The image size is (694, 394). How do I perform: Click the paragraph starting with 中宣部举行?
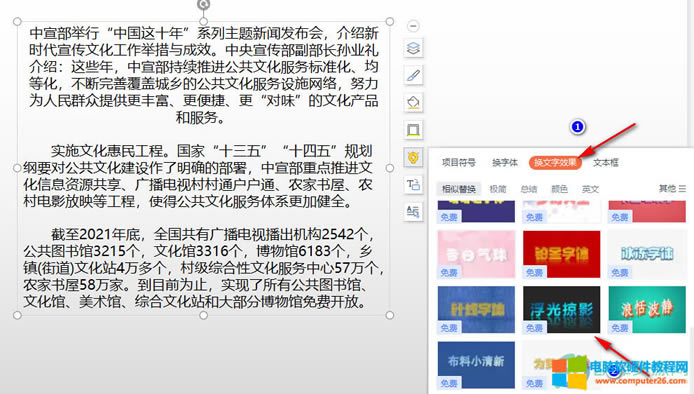(x=204, y=75)
